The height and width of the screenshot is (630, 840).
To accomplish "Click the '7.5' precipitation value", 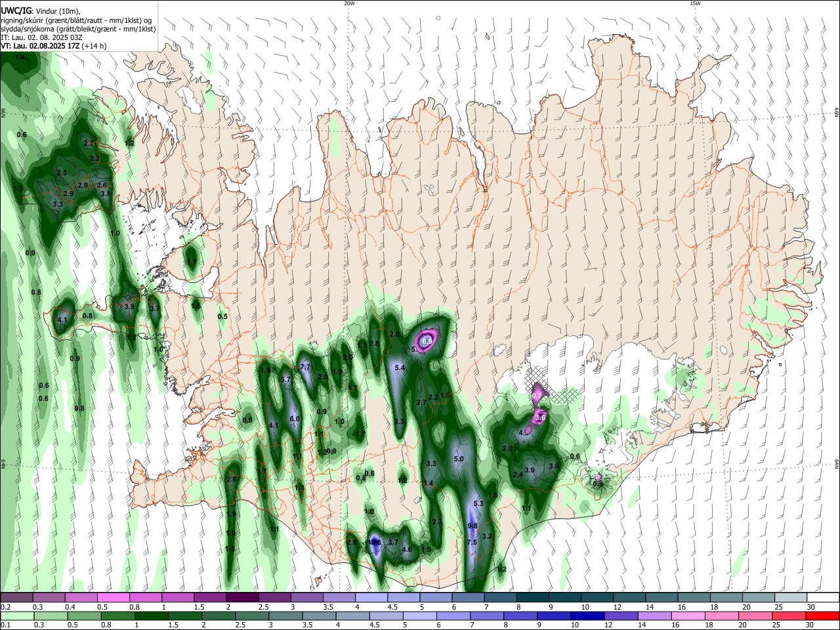I will pos(472,543).
